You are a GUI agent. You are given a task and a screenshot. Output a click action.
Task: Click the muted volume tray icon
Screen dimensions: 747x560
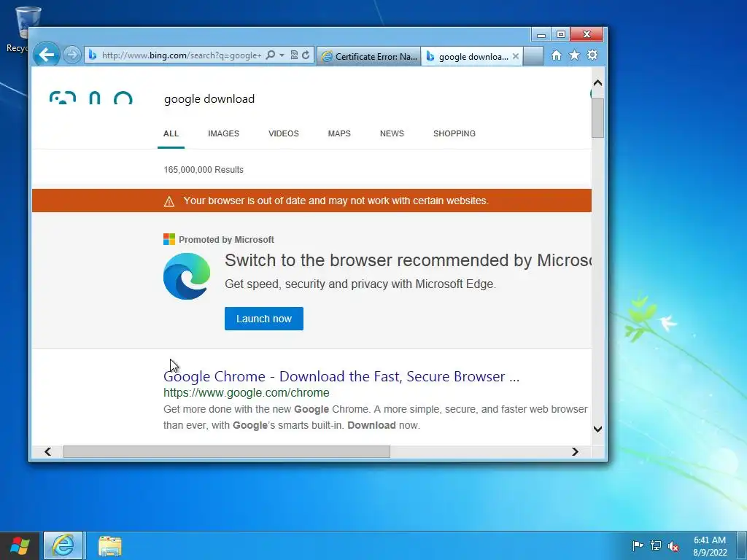coord(673,545)
